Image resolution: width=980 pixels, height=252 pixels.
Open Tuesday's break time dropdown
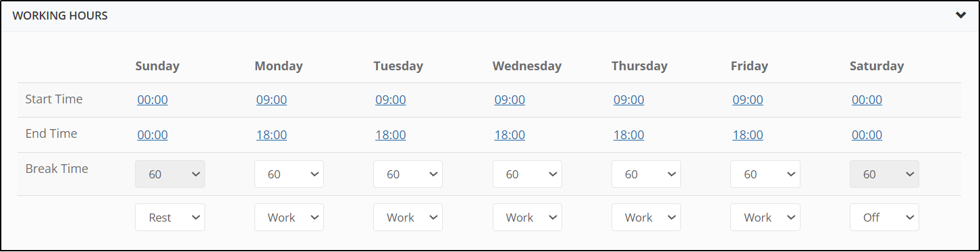[x=408, y=174]
